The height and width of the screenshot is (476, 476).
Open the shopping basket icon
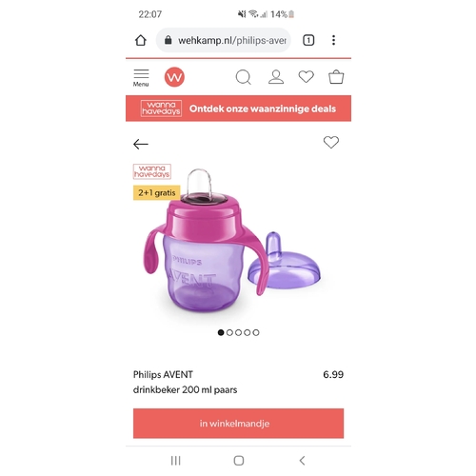click(x=336, y=77)
